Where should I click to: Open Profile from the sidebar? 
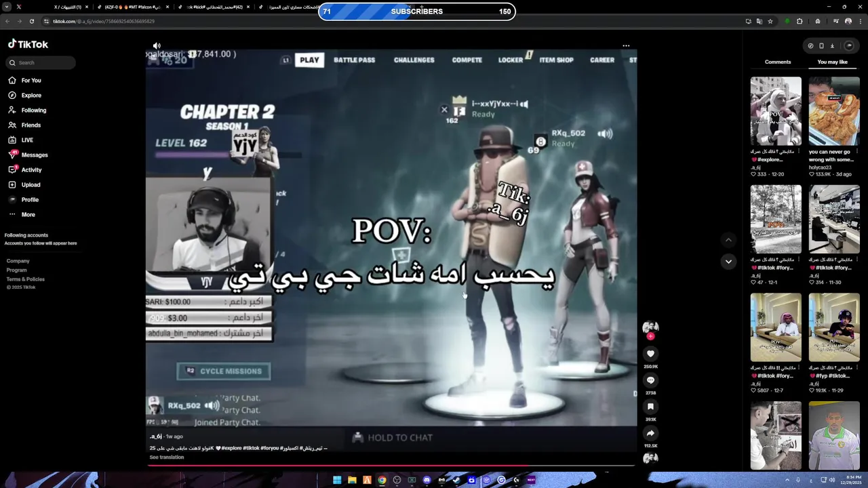click(23, 199)
